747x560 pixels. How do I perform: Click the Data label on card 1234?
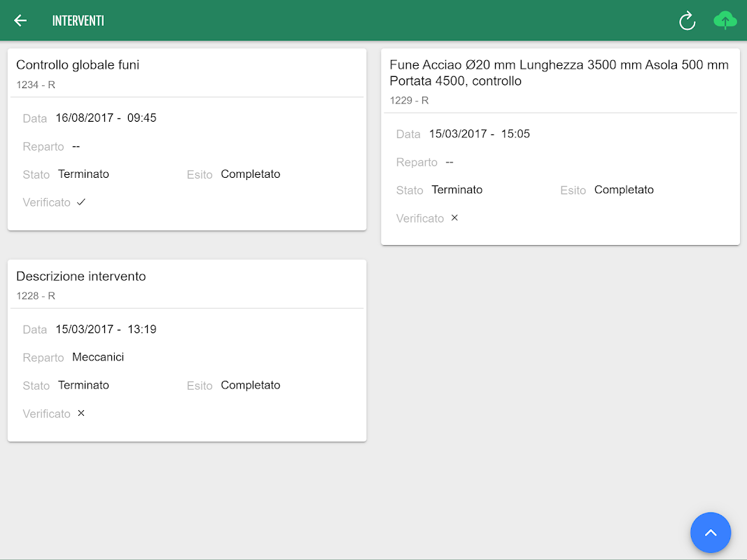point(35,118)
